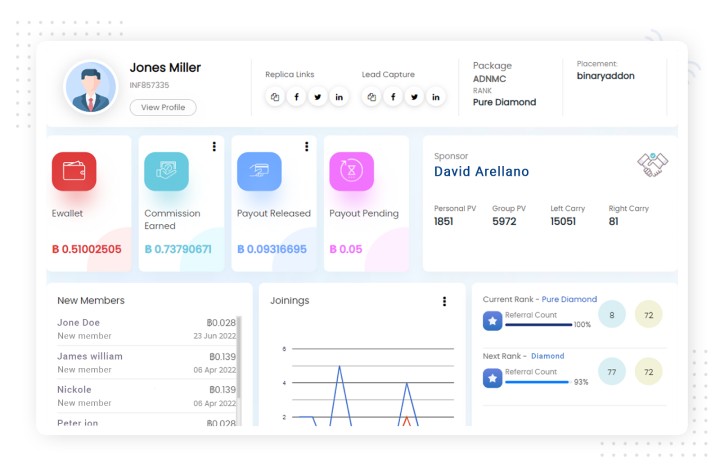Viewport: 720px width, 476px height.
Task: Share Replica Link on LinkedIn
Action: point(339,97)
